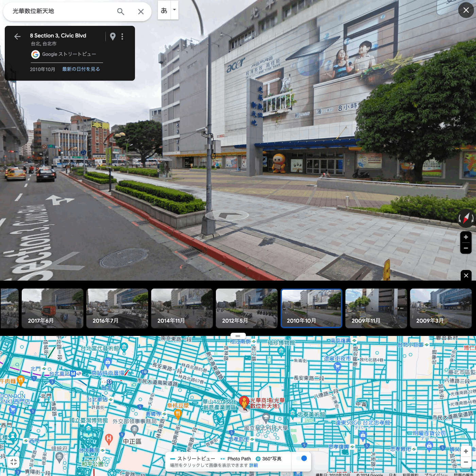Screen dimensions: 476x476
Task: Select the 2009年3月 thumbnail
Action: click(441, 308)
